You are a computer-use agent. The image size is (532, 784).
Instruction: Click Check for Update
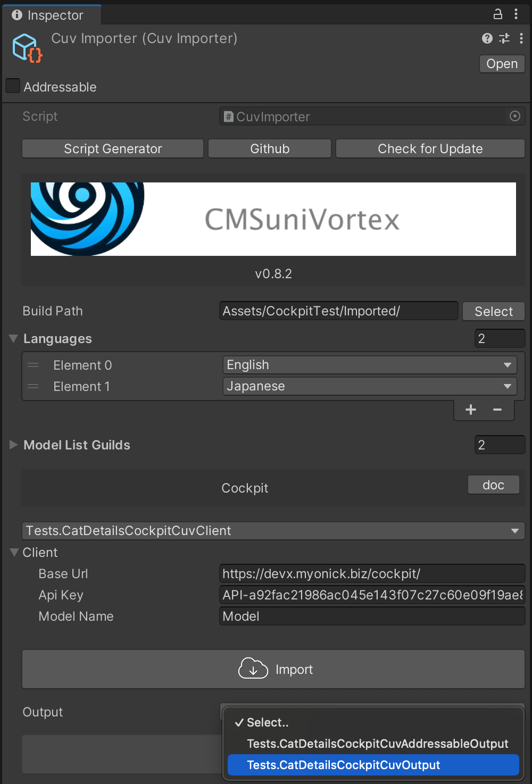[x=430, y=149]
